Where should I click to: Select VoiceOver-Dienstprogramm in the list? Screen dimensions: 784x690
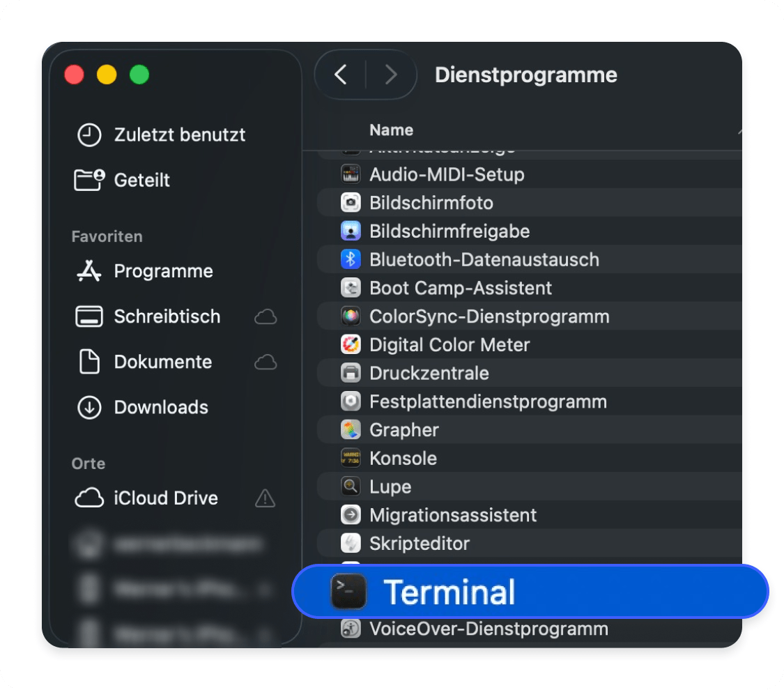(488, 629)
